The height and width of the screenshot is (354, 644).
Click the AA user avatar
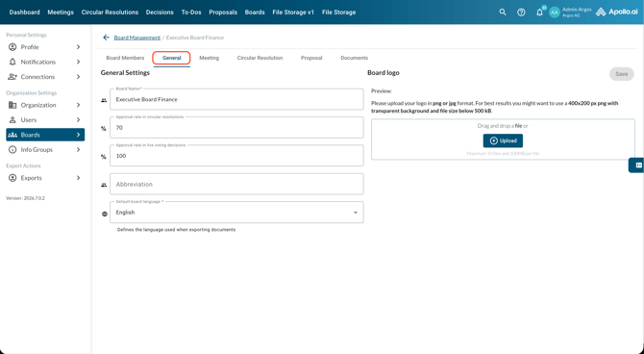(x=555, y=13)
